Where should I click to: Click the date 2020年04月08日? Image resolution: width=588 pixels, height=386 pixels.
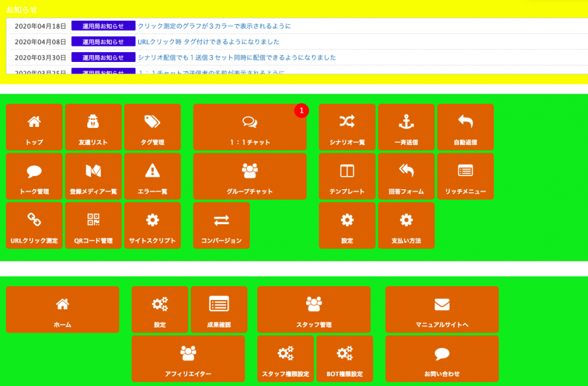[41, 41]
